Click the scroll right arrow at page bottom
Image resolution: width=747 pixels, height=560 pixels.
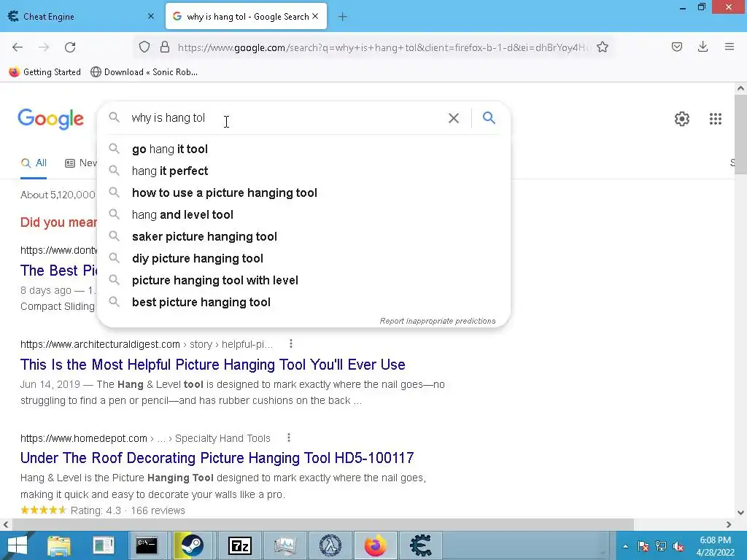[x=729, y=524]
